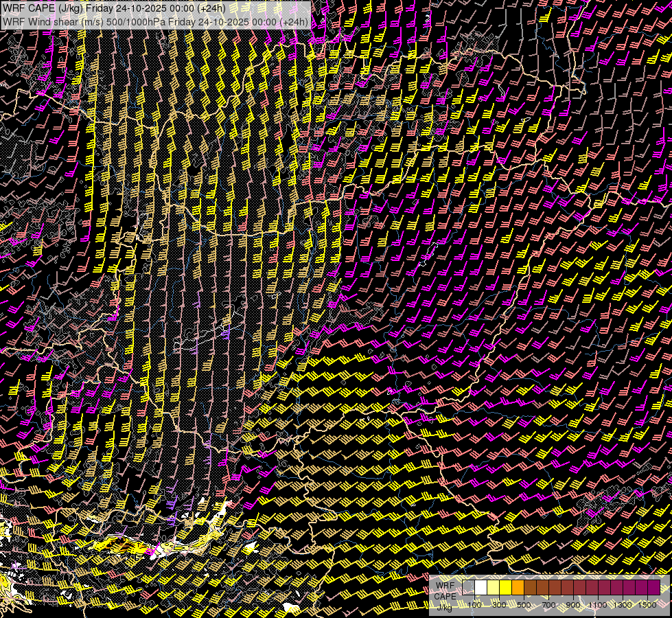Click the legend value 100
The width and height of the screenshot is (672, 618).
point(474,605)
